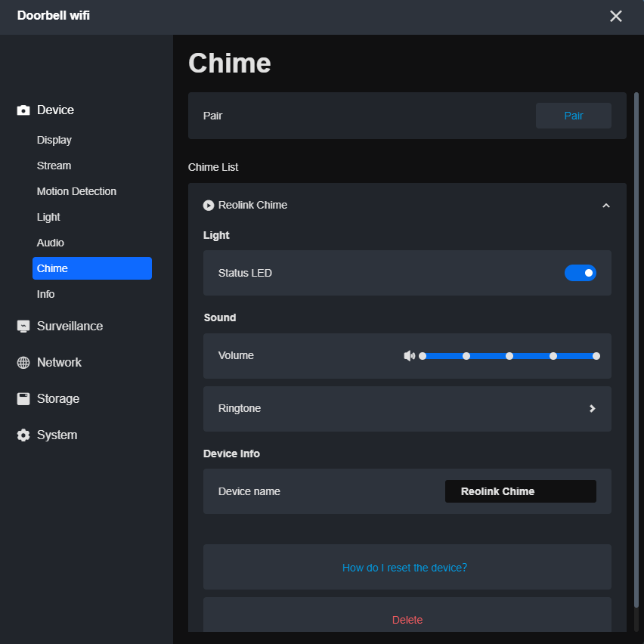
Task: Open the Light settings page
Action: pos(48,217)
